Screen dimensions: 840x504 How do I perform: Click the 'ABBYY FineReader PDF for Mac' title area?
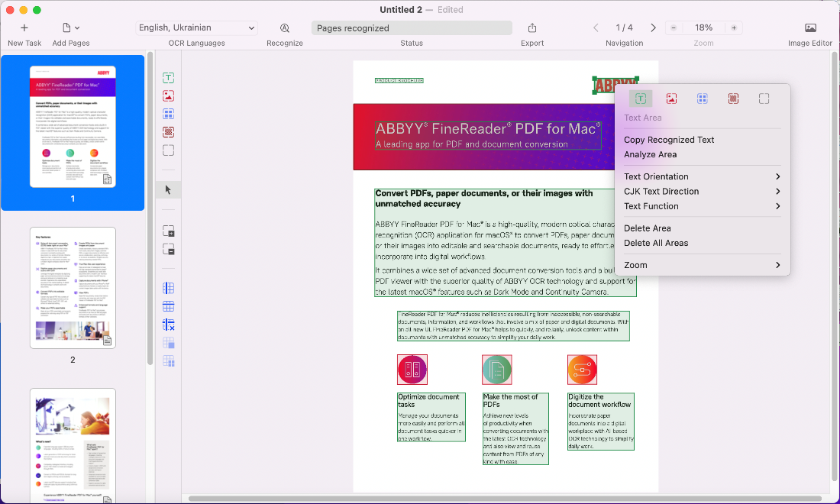tap(488, 135)
